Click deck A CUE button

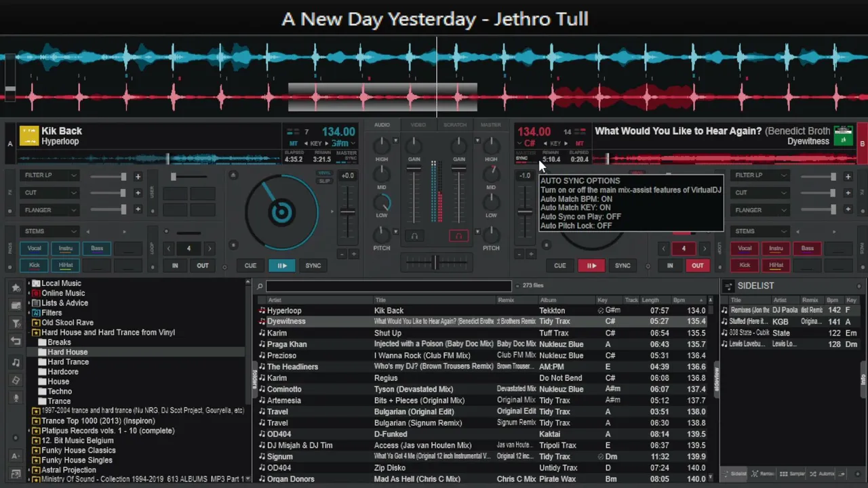click(x=250, y=266)
